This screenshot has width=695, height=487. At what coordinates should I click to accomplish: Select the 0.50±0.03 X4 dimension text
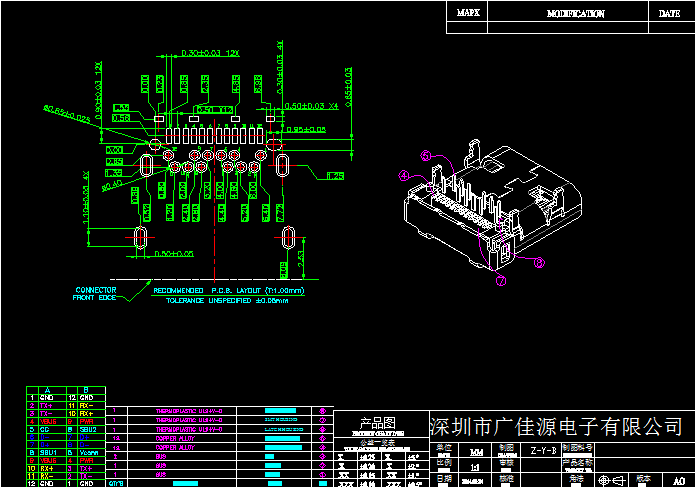click(312, 106)
